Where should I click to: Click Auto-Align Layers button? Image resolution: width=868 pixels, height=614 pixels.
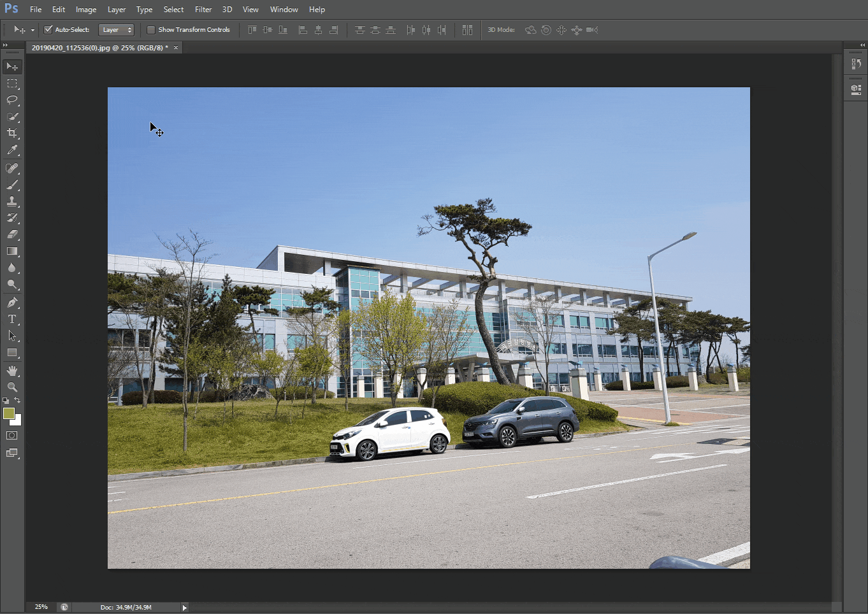[468, 30]
